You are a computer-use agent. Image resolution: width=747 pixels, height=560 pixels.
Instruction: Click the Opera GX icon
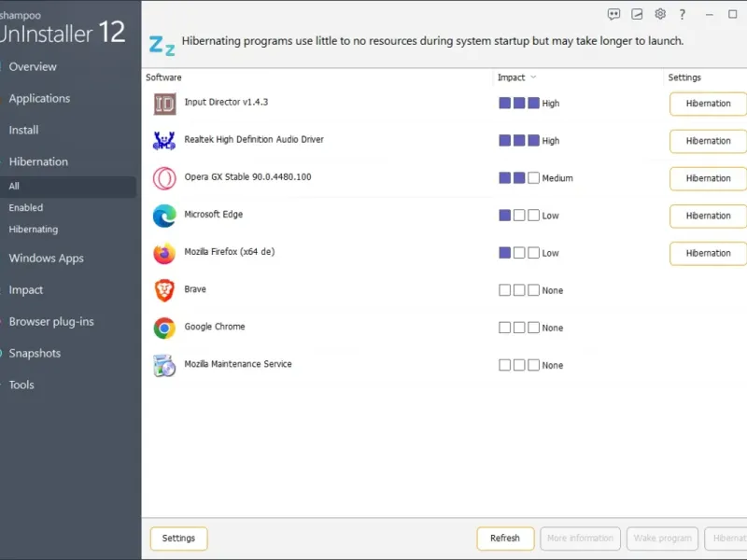(x=164, y=178)
